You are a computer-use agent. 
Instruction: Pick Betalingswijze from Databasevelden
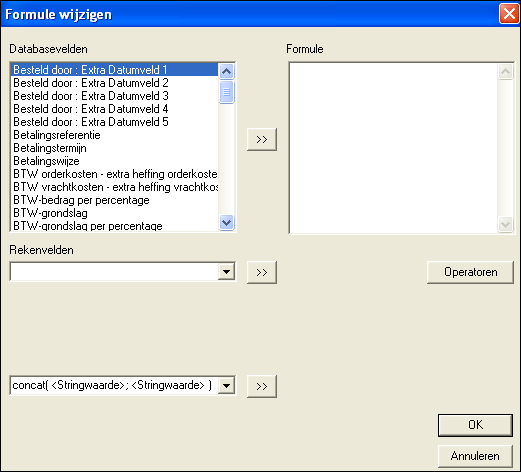point(115,161)
